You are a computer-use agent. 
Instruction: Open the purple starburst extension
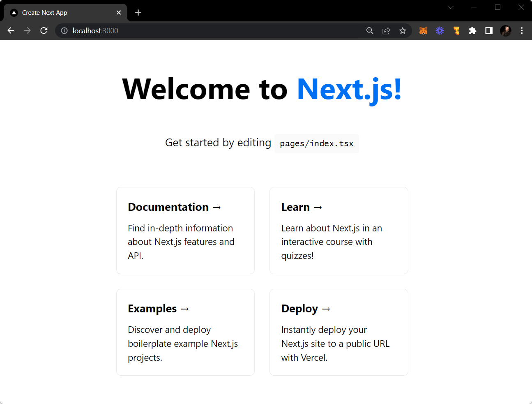[x=440, y=31]
